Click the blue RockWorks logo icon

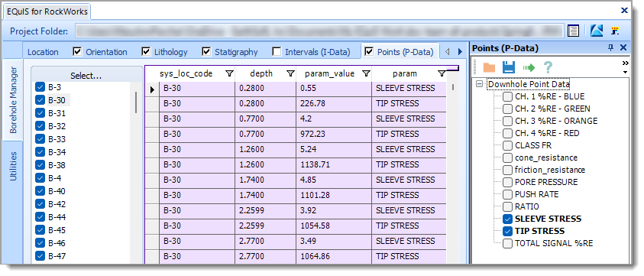coord(596,31)
